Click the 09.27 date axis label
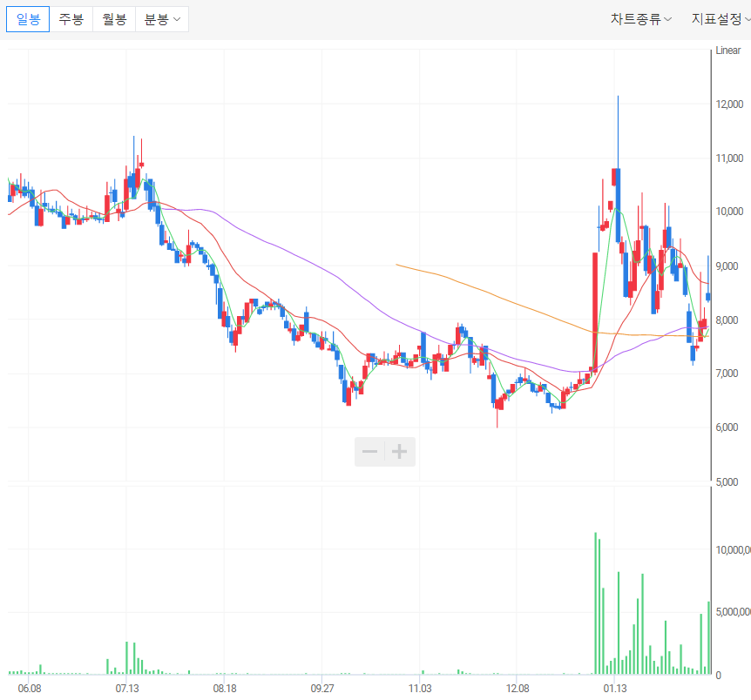 tap(321, 689)
